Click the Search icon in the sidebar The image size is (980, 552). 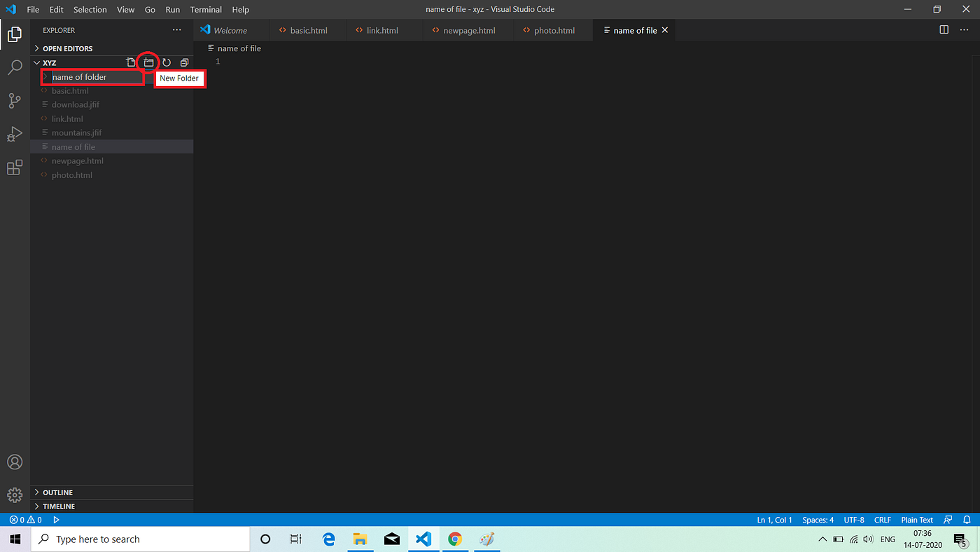pyautogui.click(x=15, y=67)
